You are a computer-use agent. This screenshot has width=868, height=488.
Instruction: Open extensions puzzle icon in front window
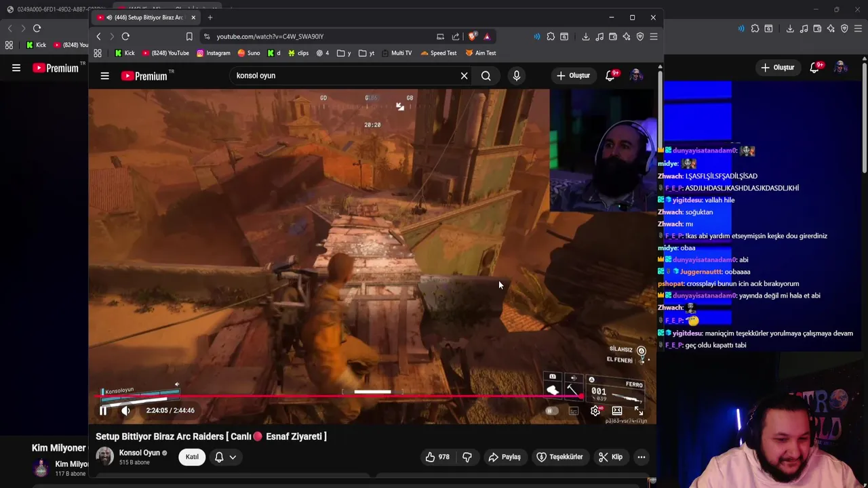tap(551, 37)
